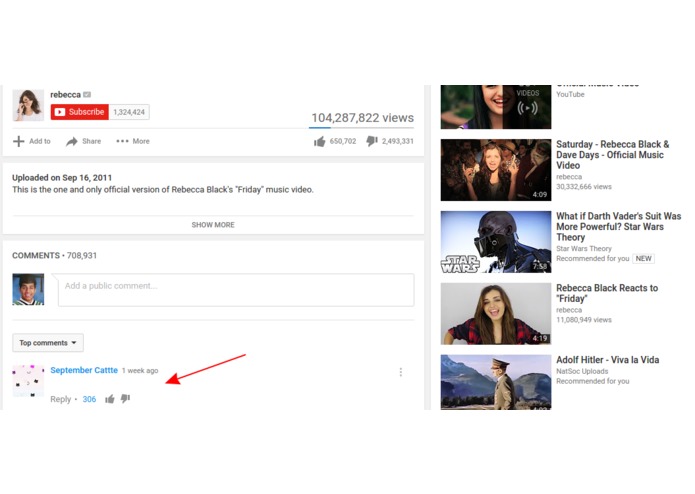Click the NEW badge
Image resolution: width=695 pixels, height=494 pixels.
[644, 259]
